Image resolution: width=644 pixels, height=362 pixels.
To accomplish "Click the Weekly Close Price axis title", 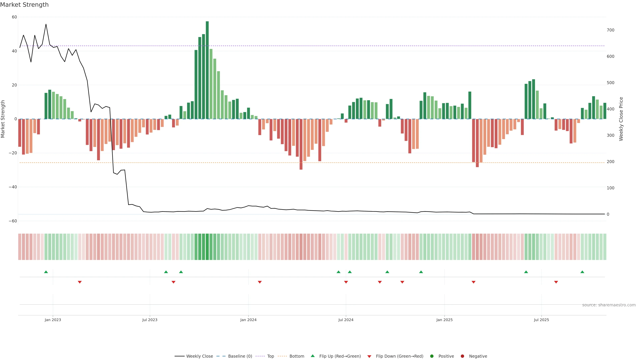I will coord(621,119).
